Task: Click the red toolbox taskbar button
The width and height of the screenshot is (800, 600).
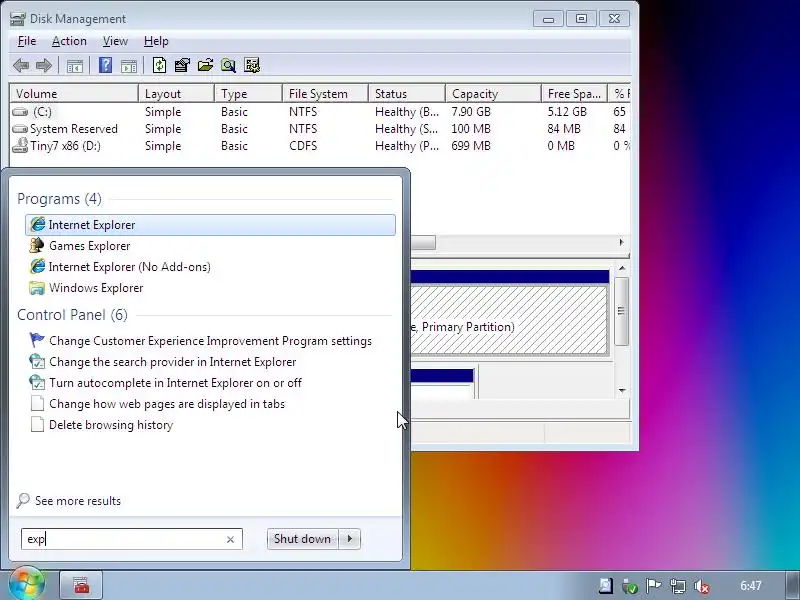Action: (81, 585)
